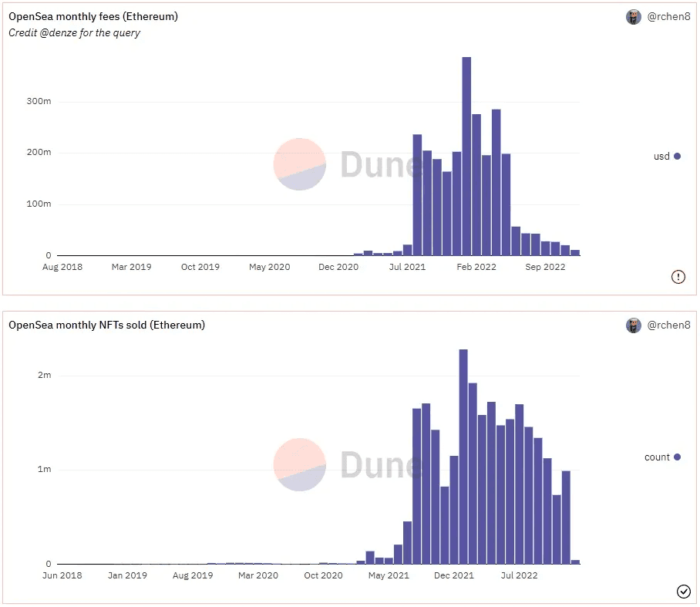This screenshot has width=700, height=607.
Task: Click the usd legend color dot
Action: click(x=677, y=157)
